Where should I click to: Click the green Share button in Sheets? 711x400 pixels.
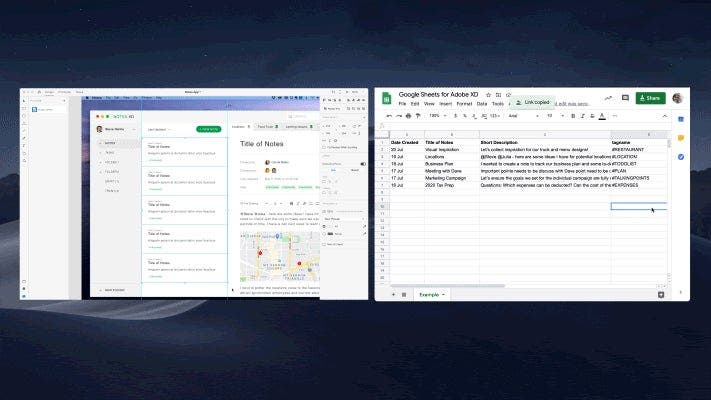[x=650, y=98]
